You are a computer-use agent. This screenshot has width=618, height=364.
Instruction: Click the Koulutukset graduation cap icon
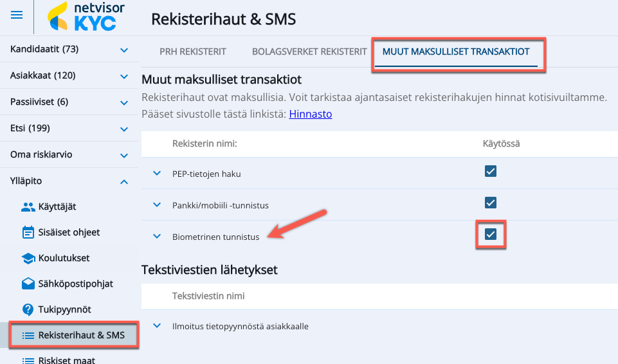(x=28, y=258)
